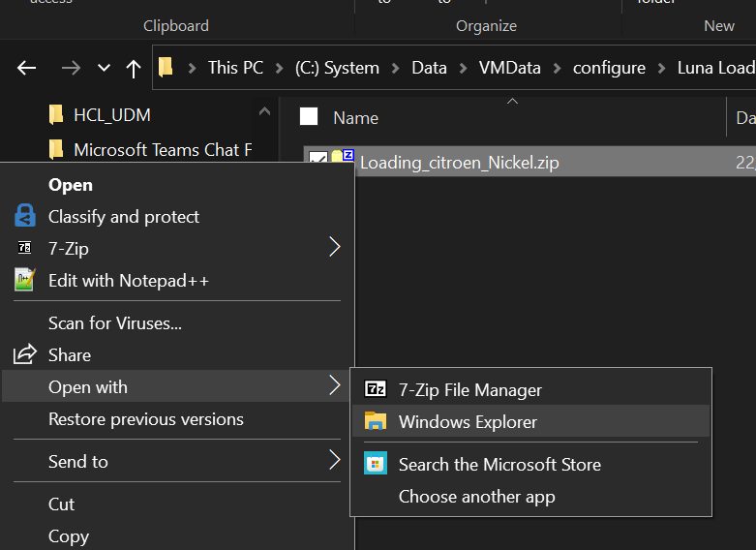Expand chevron after (C:) System breadcrumb
This screenshot has height=550, width=756.
395,68
